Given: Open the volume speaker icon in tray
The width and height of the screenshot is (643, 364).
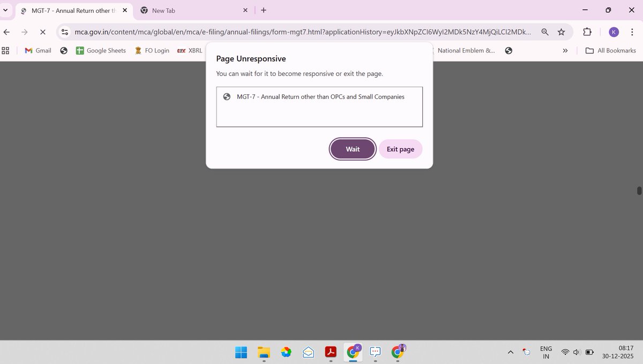Looking at the screenshot, I should [577, 352].
